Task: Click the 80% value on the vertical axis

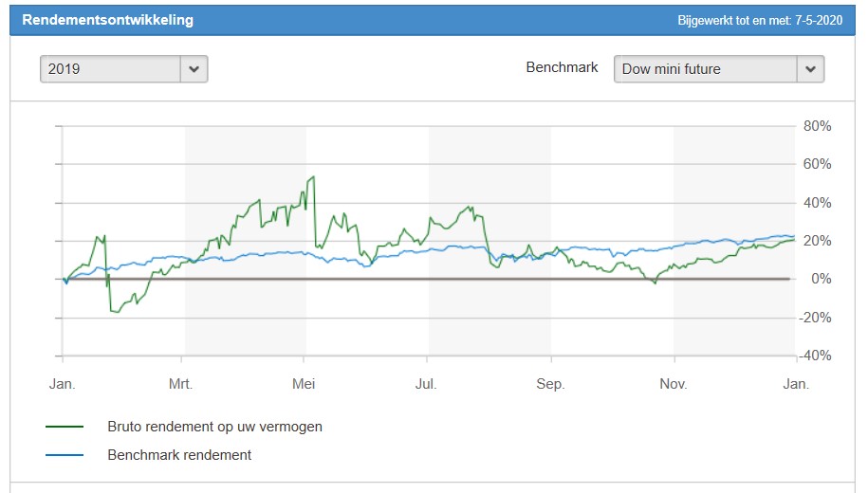Action: [x=818, y=126]
